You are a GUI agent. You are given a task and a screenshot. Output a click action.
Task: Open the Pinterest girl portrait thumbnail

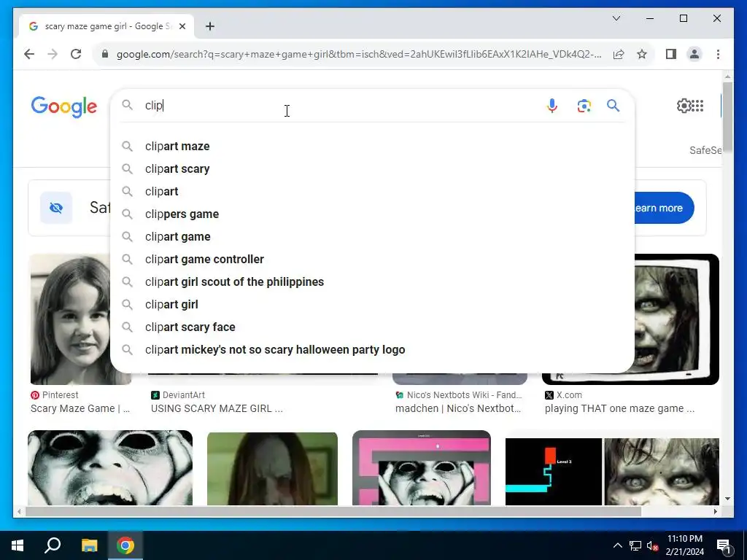[71, 319]
